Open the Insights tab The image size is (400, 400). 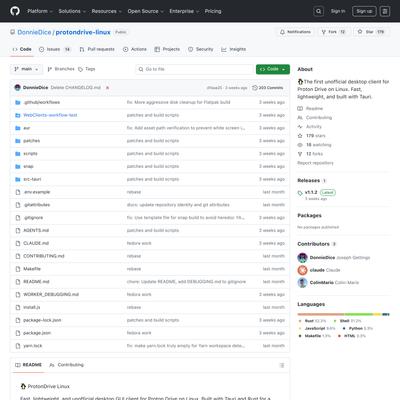tap(233, 49)
